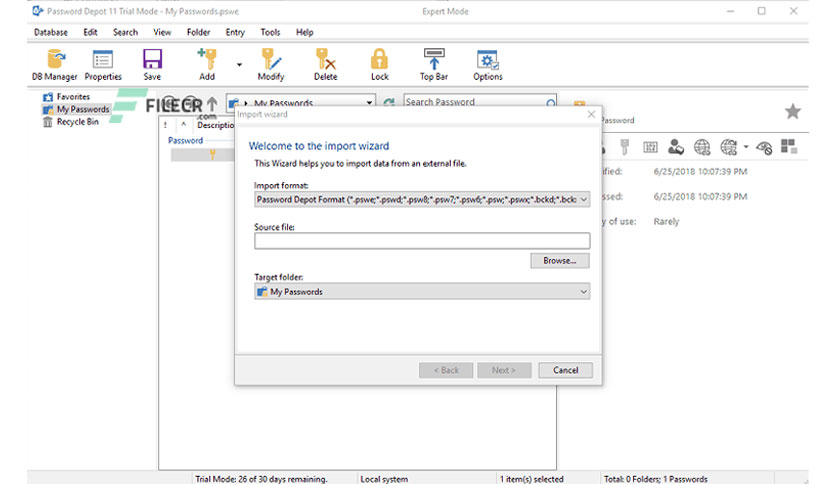Click the search magnifier icon
This screenshot has width=836, height=484.
click(x=550, y=102)
